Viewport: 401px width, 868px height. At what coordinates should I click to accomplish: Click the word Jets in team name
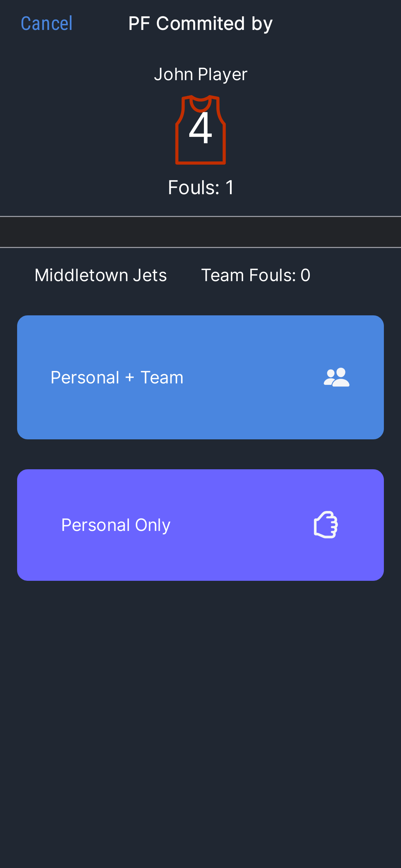point(150,275)
